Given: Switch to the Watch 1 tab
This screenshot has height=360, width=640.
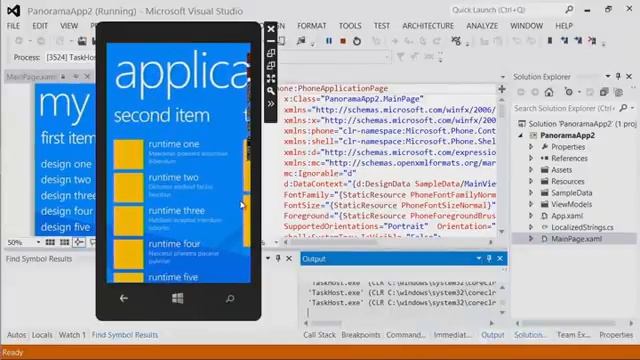Looking at the screenshot, I should click(x=72, y=335).
